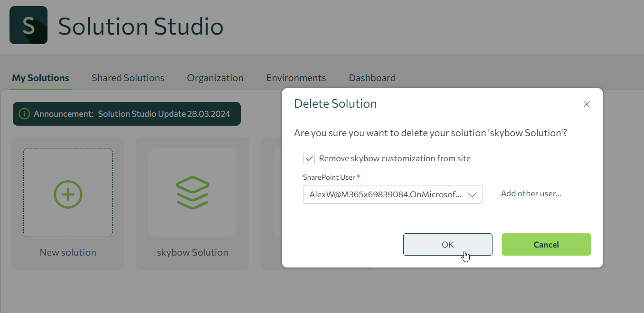This screenshot has width=644, height=313.
Task: Close the Delete Solution dialog with the X
Action: click(x=587, y=104)
